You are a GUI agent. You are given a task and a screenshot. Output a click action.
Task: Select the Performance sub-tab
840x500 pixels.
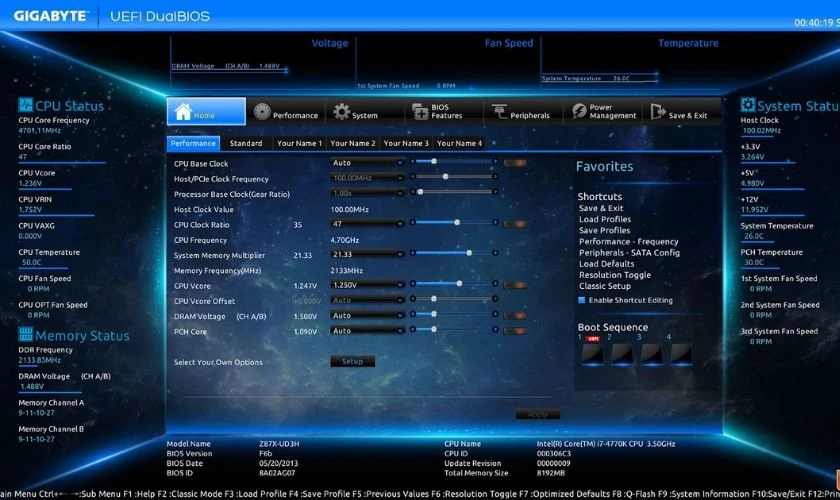click(x=193, y=144)
